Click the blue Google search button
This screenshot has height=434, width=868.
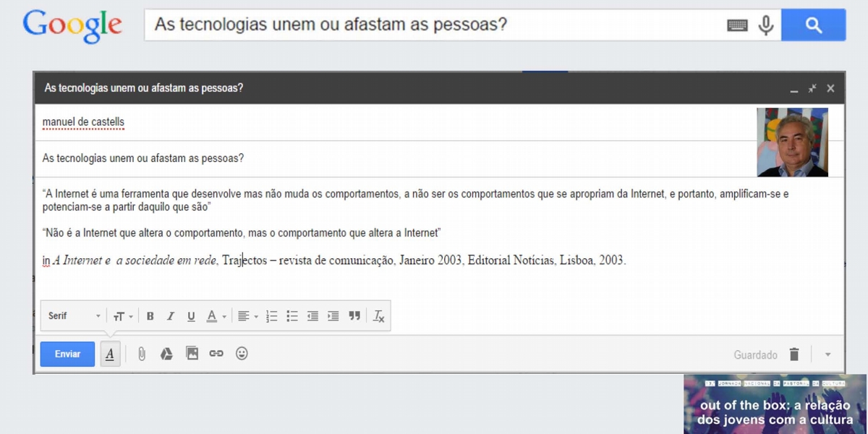[813, 25]
